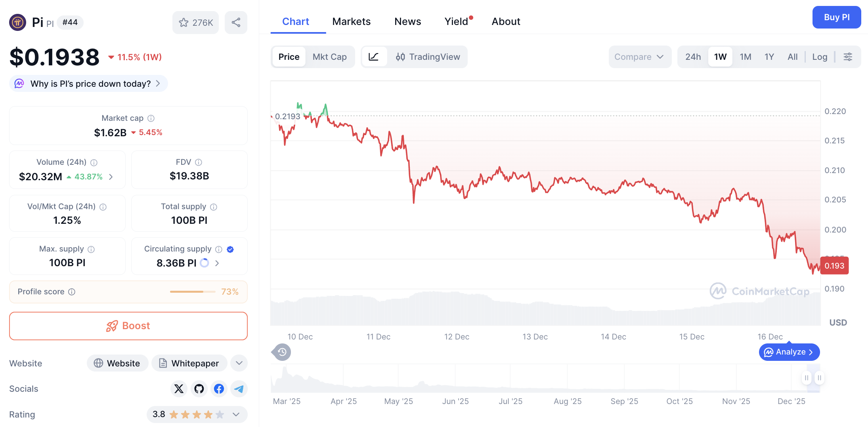Image resolution: width=868 pixels, height=427 pixels.
Task: Switch to the Markets tab
Action: click(x=351, y=21)
